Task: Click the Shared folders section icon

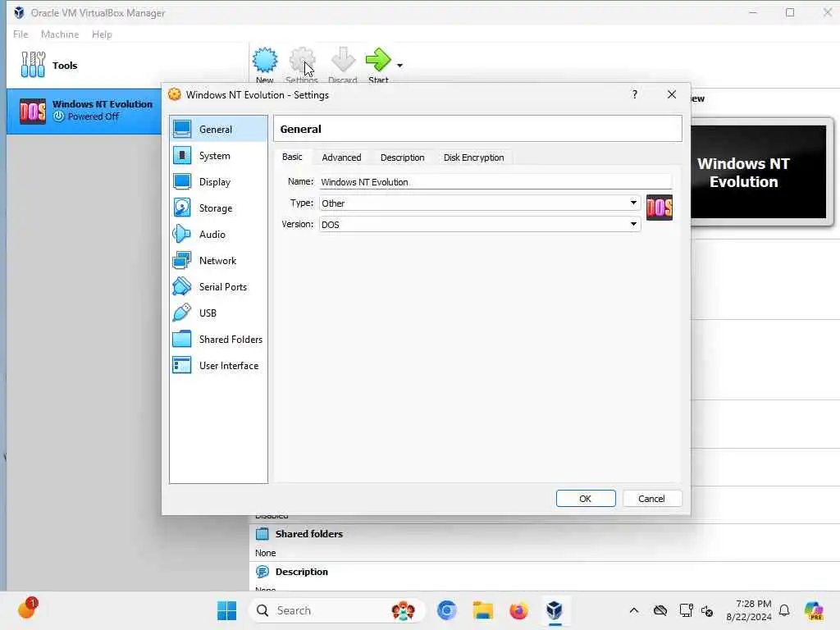Action: click(x=262, y=533)
